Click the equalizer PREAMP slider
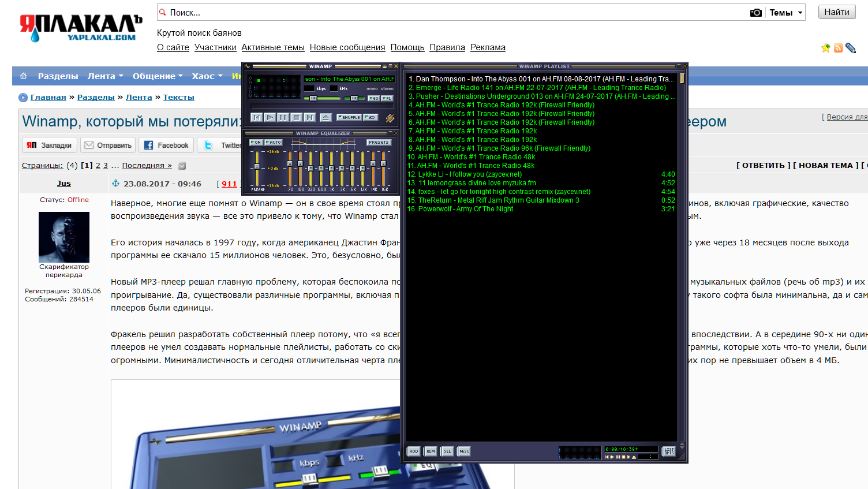Image resolution: width=868 pixels, height=489 pixels. click(x=257, y=167)
